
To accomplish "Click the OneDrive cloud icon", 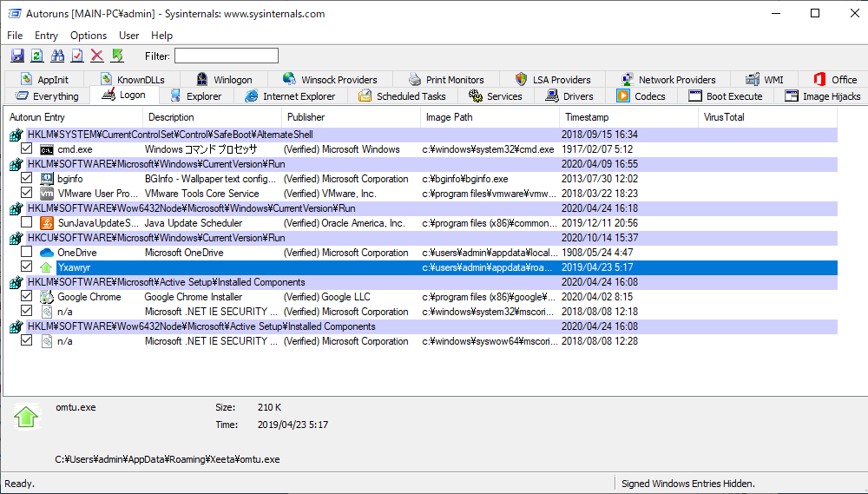I will [x=47, y=253].
